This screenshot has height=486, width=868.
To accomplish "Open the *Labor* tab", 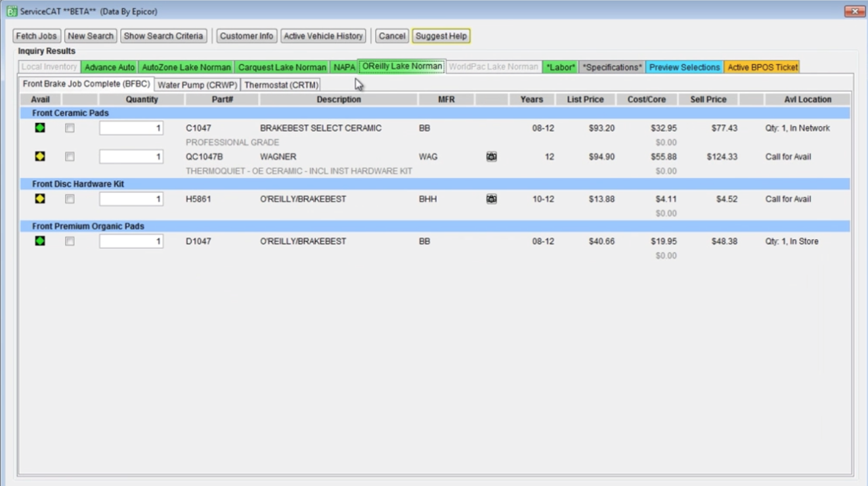I will point(561,67).
